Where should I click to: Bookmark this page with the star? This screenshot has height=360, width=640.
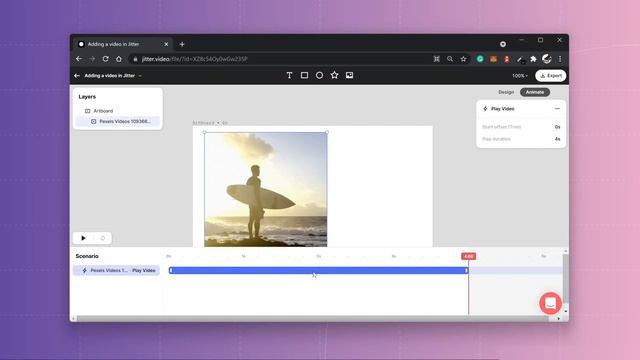[463, 59]
